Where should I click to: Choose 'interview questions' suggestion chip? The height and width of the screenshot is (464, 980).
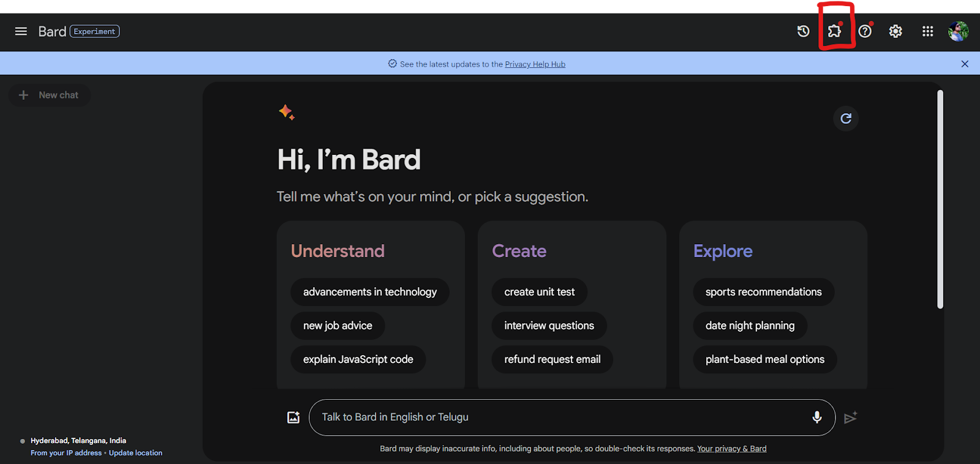click(x=549, y=326)
